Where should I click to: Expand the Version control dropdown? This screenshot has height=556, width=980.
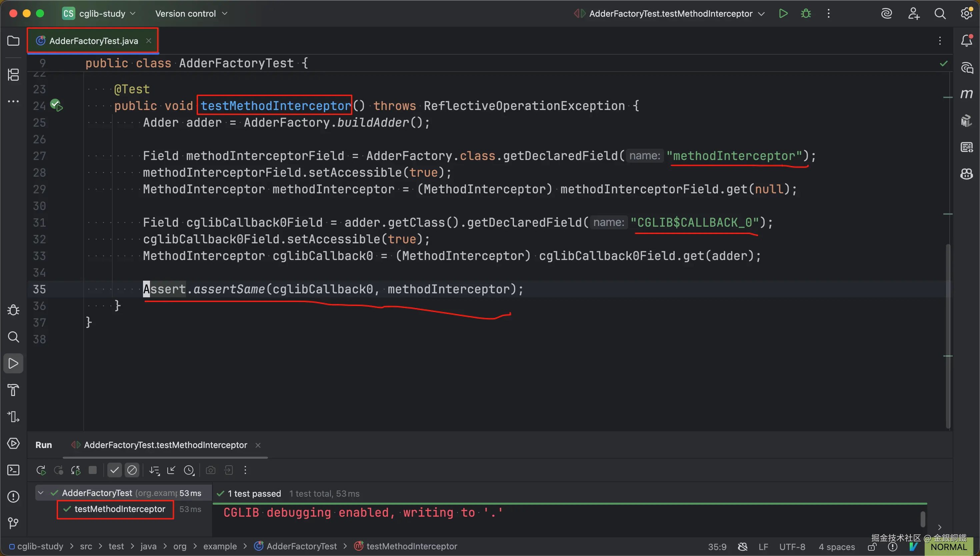191,14
